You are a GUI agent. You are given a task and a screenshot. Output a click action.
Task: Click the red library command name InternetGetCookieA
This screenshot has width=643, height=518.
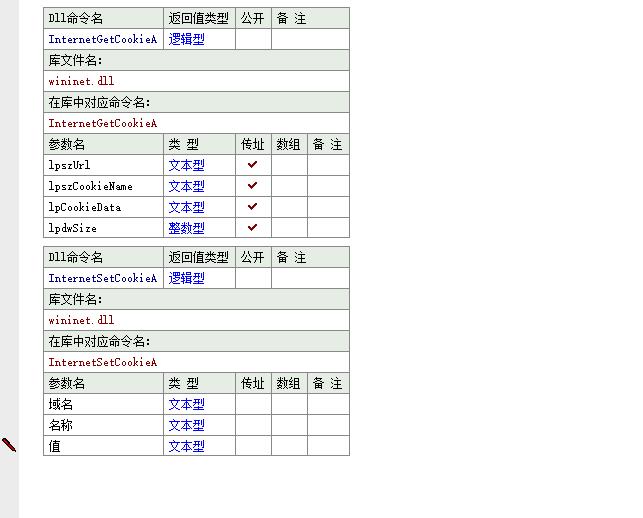103,123
